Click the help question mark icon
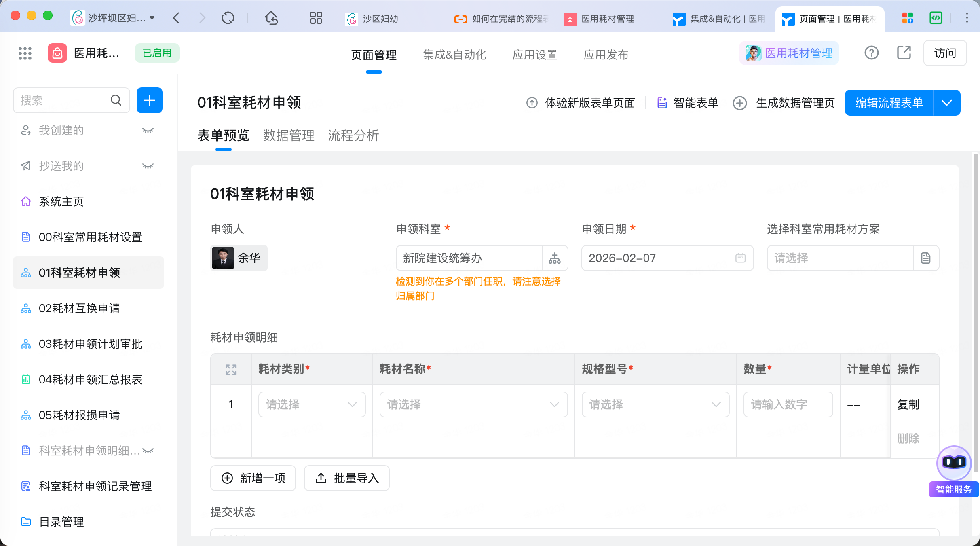 click(871, 53)
